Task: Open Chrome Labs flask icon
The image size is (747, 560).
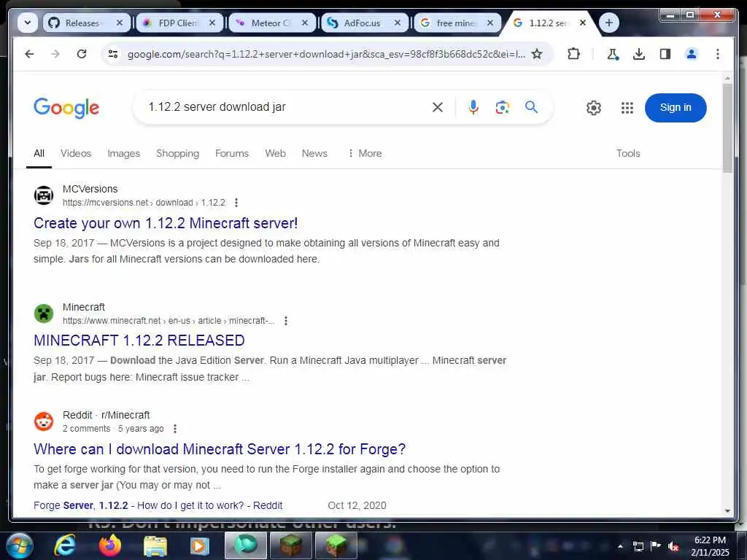Action: tap(613, 54)
